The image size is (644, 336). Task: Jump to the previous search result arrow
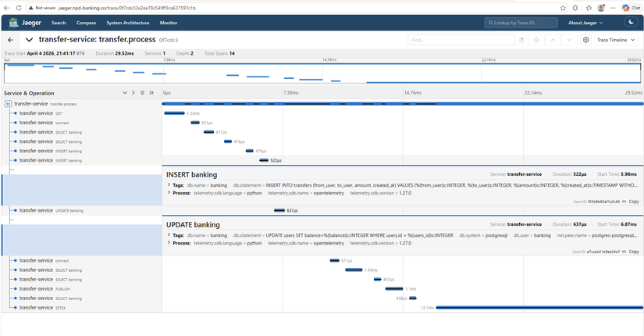pyautogui.click(x=553, y=39)
